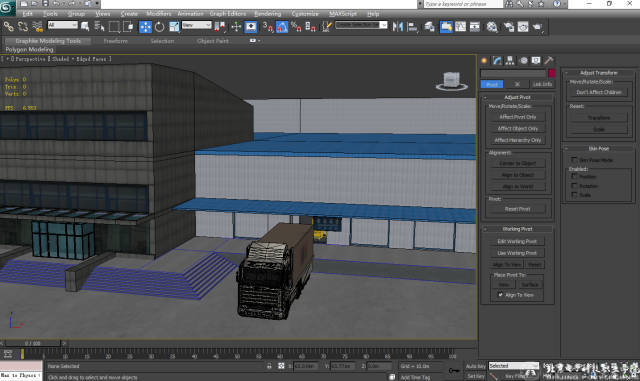Toggle the Spinner Snap icon

pos(311,27)
